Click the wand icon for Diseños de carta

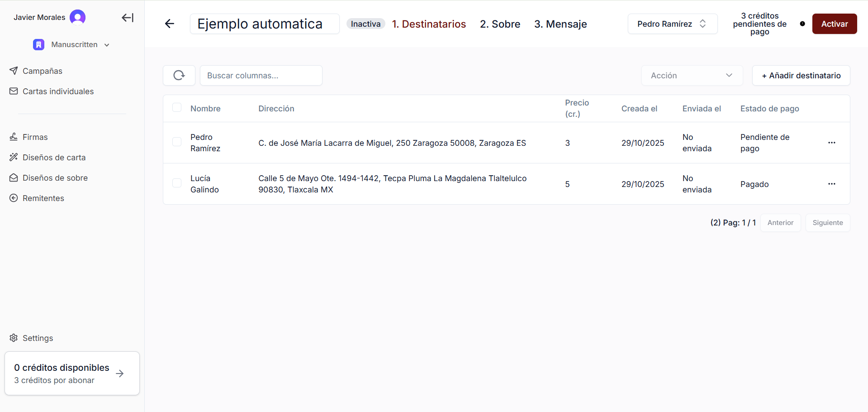tap(14, 157)
